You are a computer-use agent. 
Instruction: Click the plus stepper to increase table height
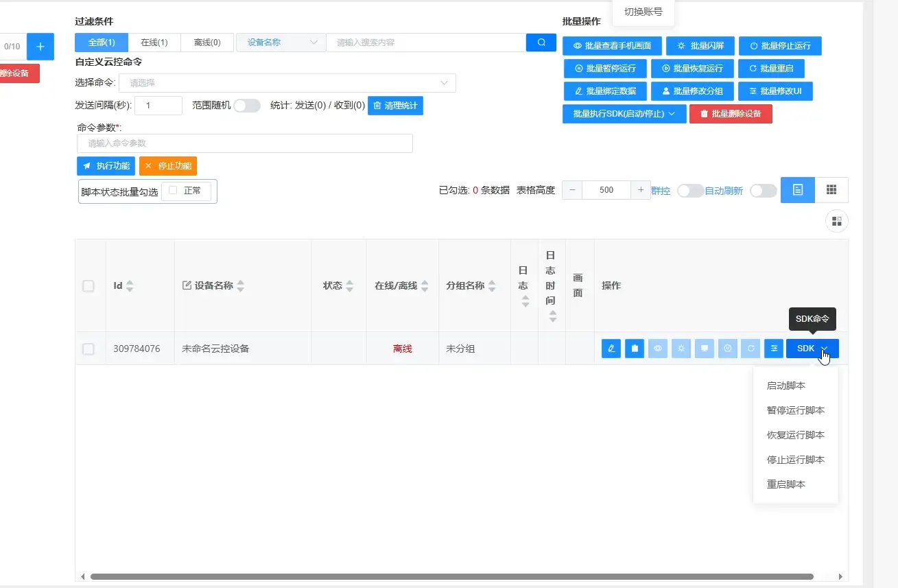pos(639,190)
